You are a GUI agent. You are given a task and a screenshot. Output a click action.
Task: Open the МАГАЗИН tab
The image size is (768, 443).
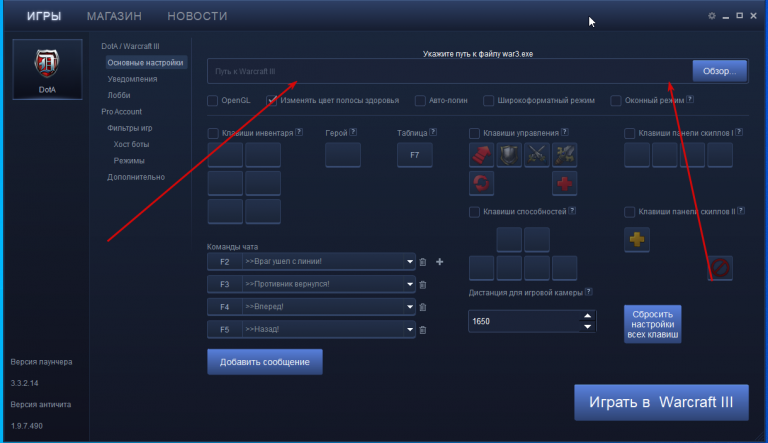114,16
